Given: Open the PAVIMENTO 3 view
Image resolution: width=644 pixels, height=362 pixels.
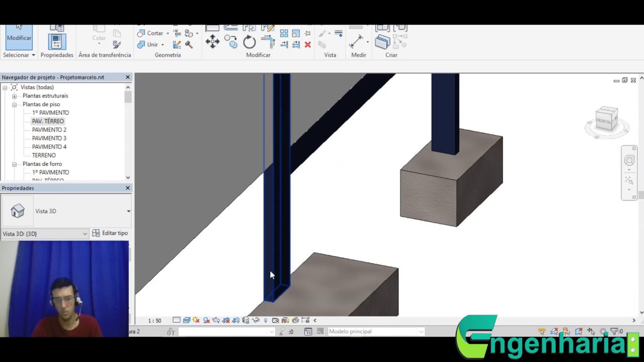Looking at the screenshot, I should click(49, 138).
